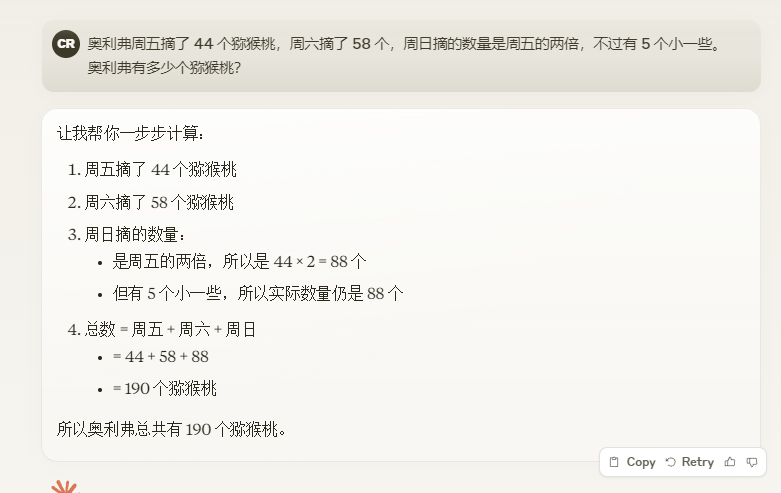
Task: Click the intro line 让我帮你一步步计算
Action: click(x=130, y=133)
